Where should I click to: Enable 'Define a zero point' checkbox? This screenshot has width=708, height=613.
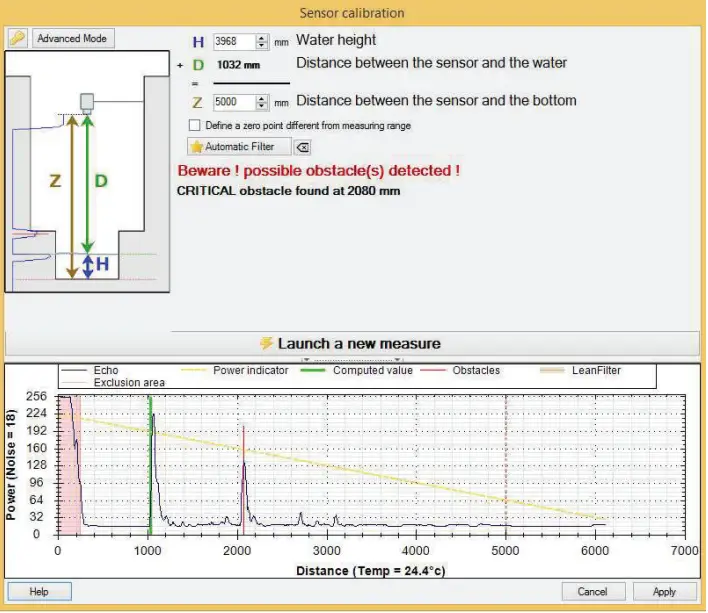[195, 125]
